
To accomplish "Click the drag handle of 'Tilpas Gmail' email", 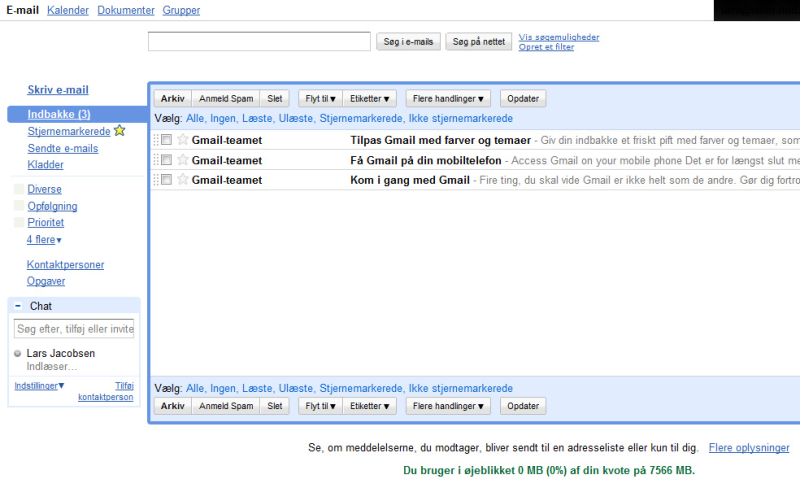I will 155,140.
